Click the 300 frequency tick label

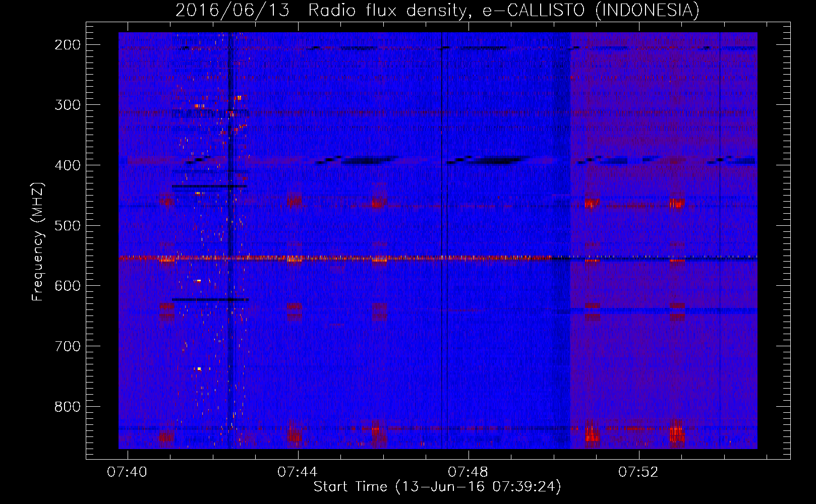67,105
